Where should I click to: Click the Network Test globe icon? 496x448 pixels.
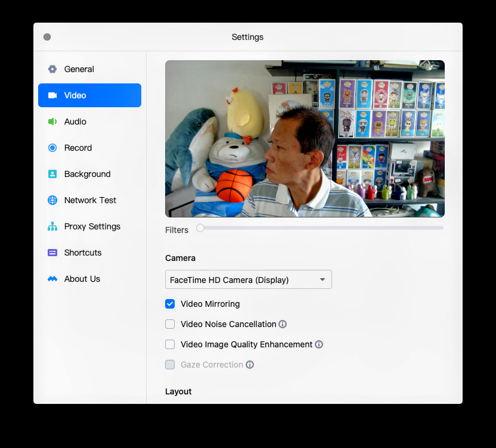click(x=52, y=200)
